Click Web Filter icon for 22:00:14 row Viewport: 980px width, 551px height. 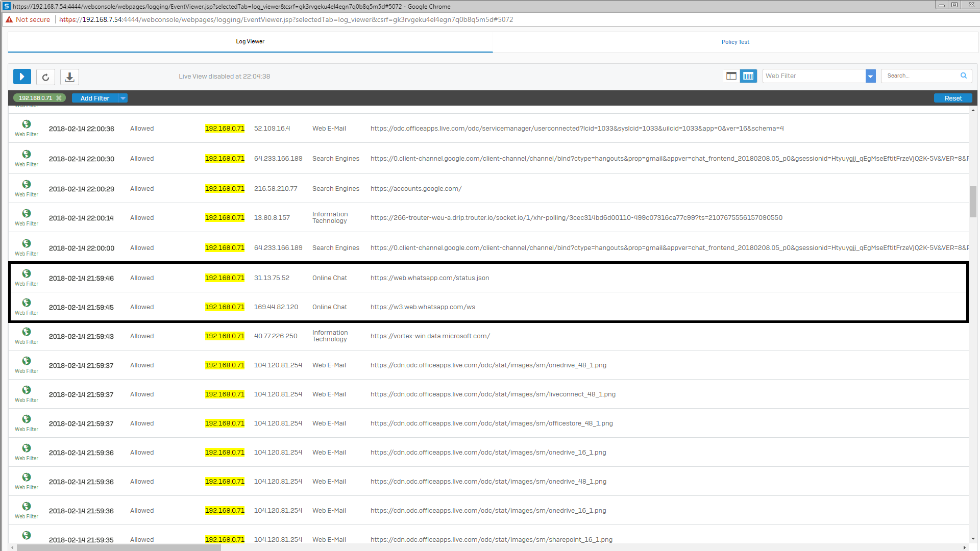tap(27, 213)
